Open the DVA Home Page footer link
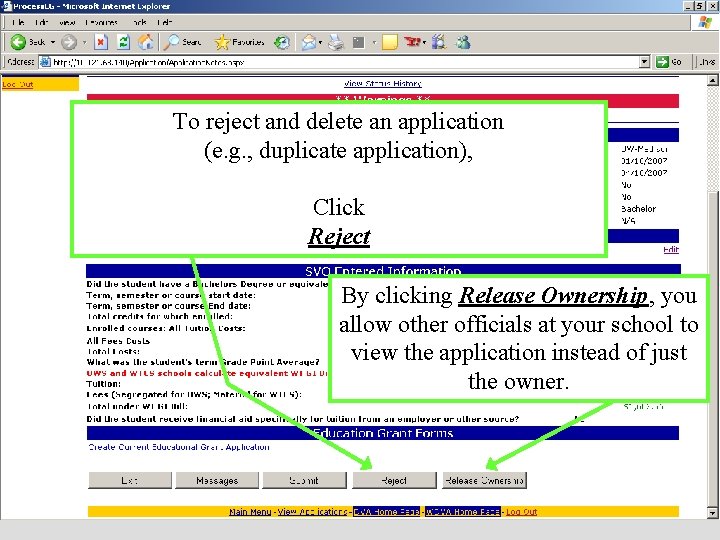 (x=386, y=512)
